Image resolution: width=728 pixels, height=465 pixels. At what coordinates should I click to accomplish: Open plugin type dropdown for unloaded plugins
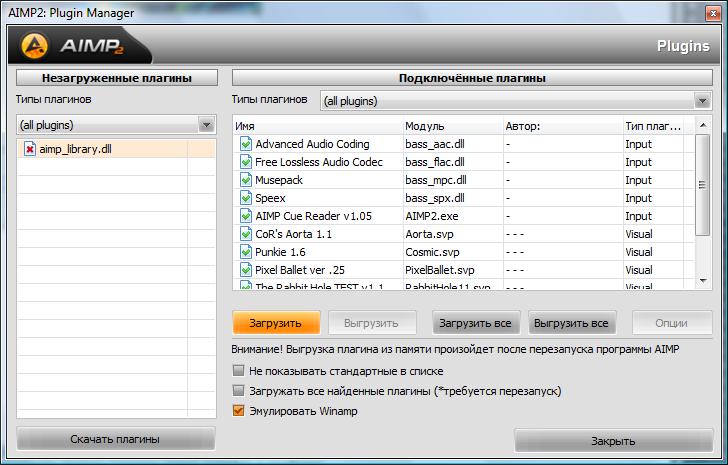point(206,125)
